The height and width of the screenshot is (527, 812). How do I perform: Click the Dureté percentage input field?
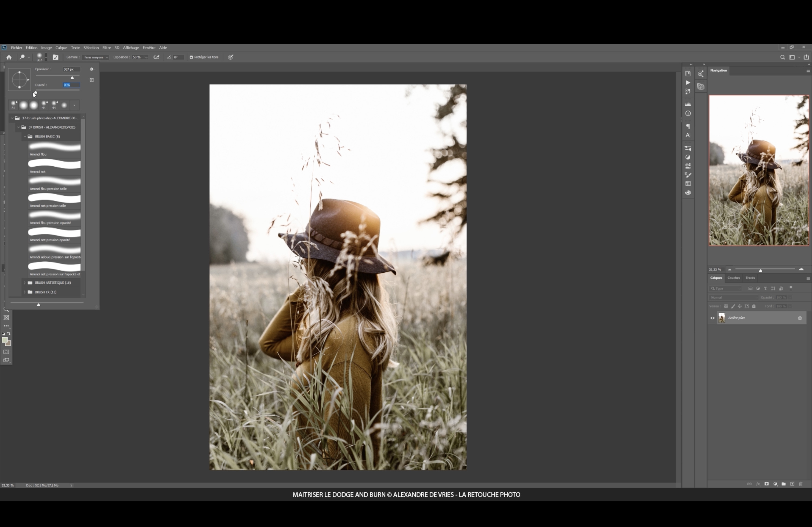(x=71, y=85)
